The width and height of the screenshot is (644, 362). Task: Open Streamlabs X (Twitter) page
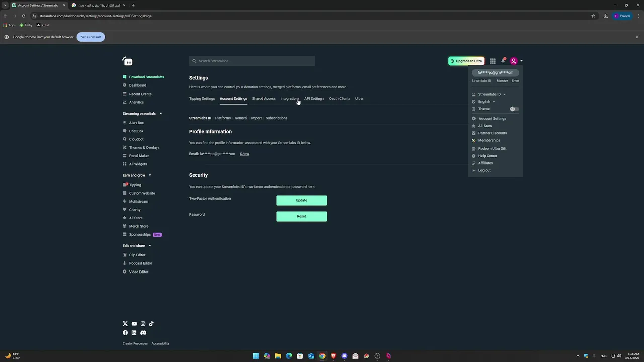pos(125,324)
